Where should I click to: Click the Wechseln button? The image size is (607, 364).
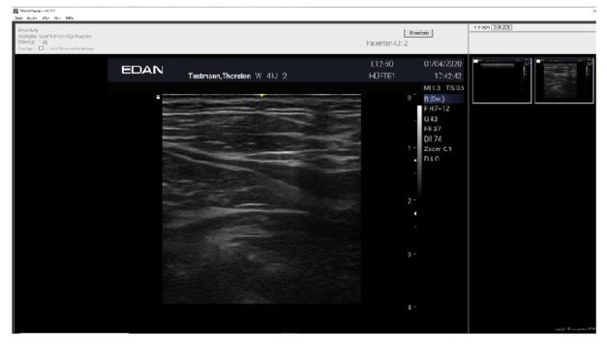[418, 33]
